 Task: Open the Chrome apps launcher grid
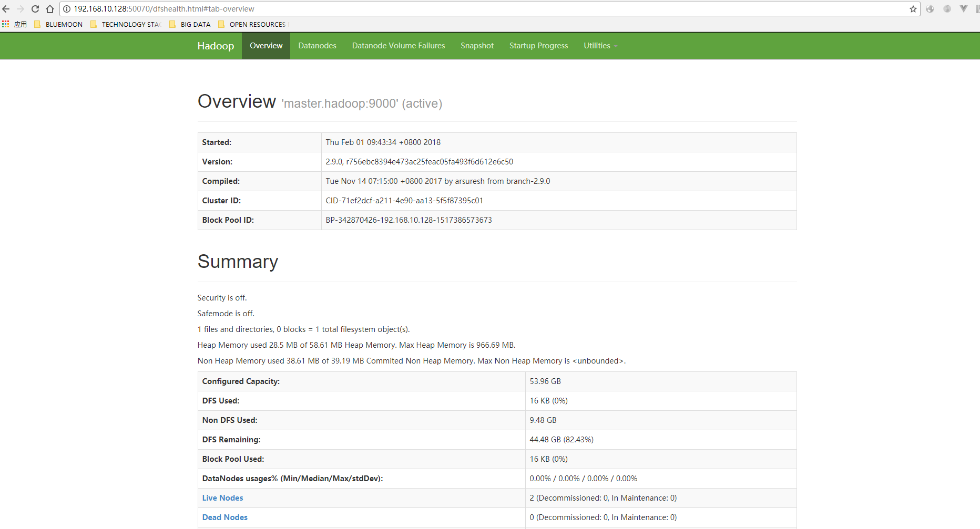[x=6, y=24]
